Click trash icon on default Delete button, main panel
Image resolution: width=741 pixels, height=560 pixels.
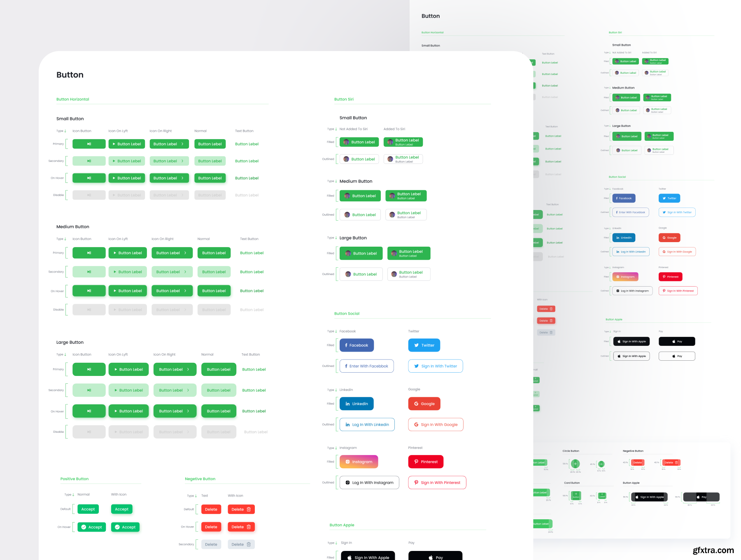point(249,509)
